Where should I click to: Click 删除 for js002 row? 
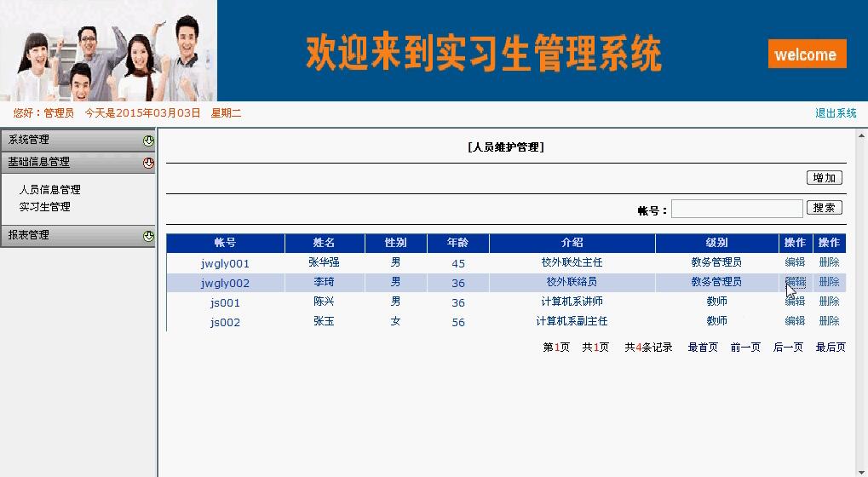coord(830,321)
